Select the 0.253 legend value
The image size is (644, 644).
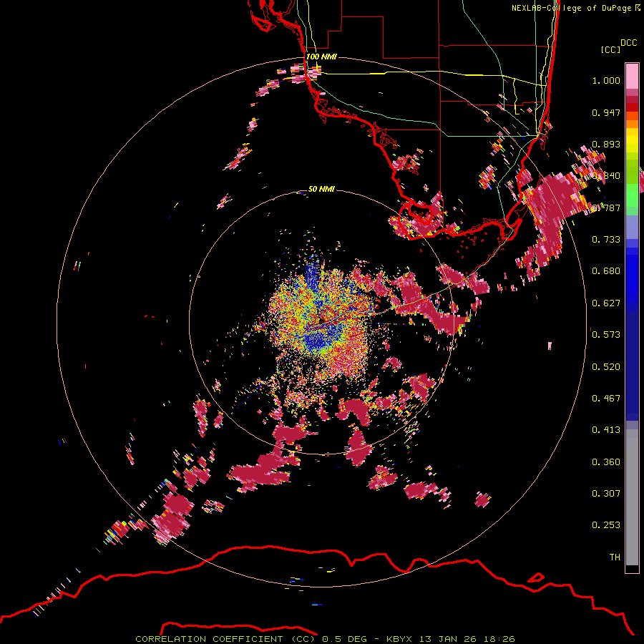tap(606, 525)
